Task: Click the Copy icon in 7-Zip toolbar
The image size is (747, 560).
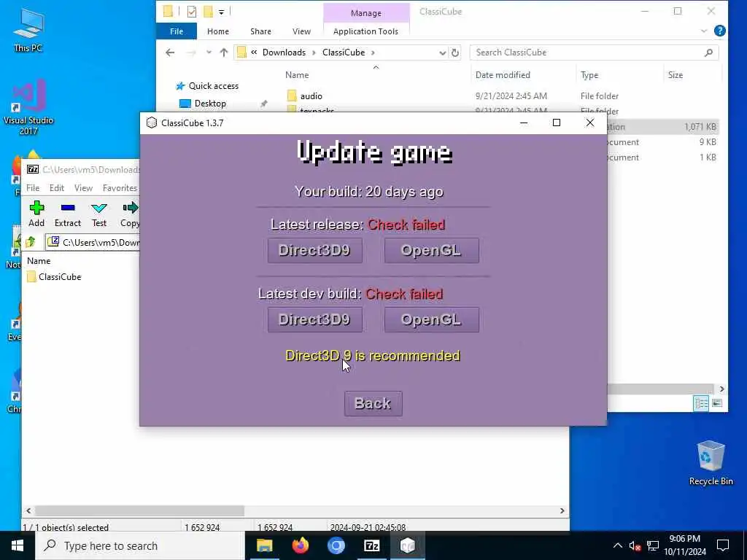Action: (x=130, y=208)
